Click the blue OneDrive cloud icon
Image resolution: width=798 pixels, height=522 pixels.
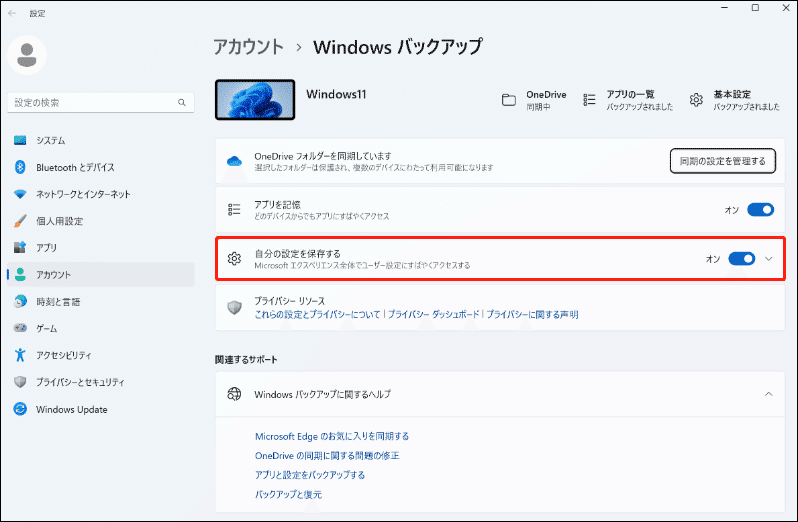(x=234, y=161)
